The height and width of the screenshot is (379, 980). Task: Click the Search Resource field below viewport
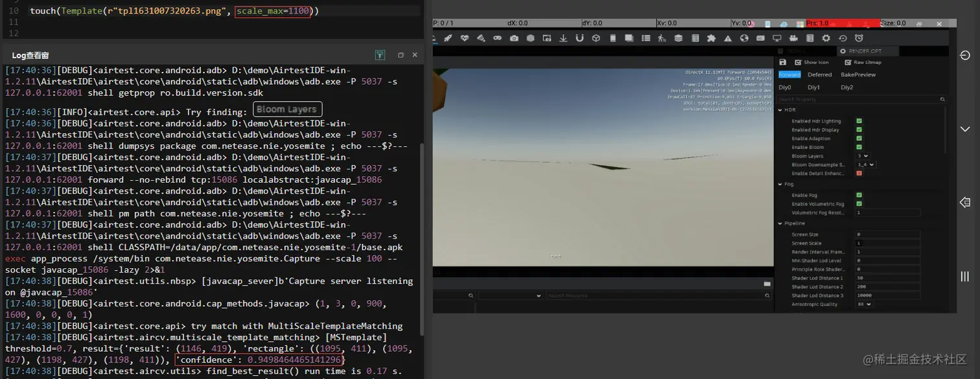[659, 295]
